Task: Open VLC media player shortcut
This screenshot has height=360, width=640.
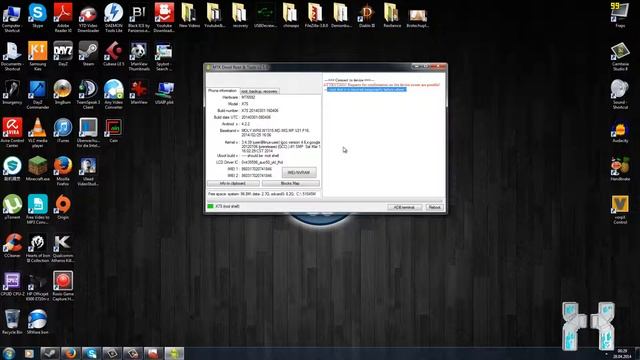Action: 38,133
